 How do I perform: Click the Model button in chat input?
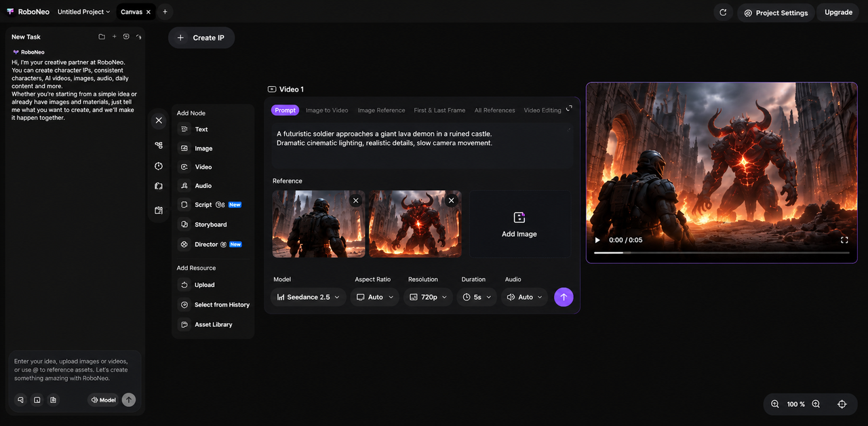(103, 400)
